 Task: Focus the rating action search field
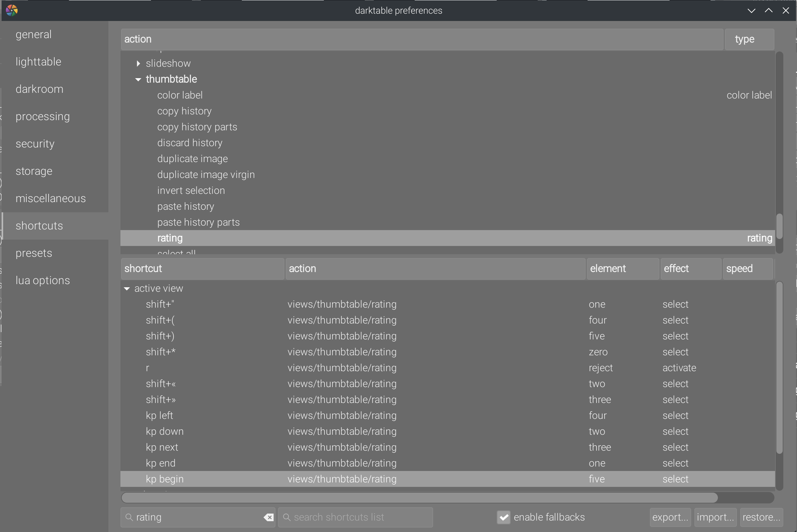(198, 517)
